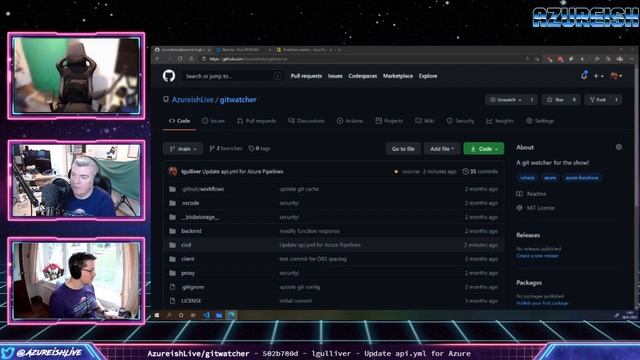This screenshot has height=360, width=640.
Task: Open the 35 commits history
Action: point(480,171)
